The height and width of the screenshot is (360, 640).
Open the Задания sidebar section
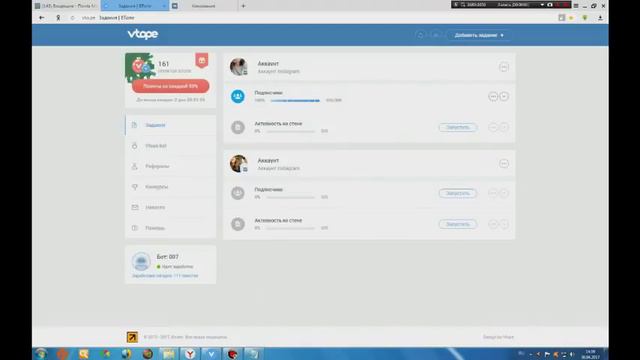(171, 125)
